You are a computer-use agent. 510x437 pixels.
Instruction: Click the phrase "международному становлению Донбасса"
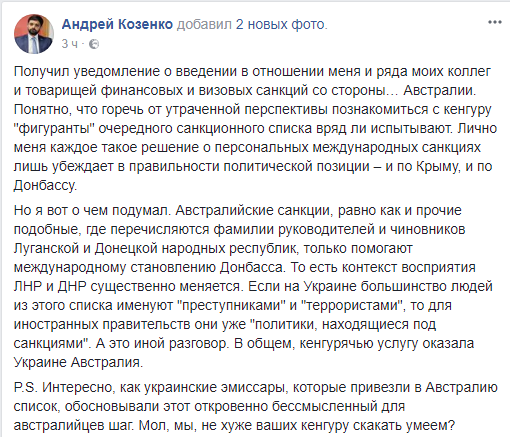point(150,267)
